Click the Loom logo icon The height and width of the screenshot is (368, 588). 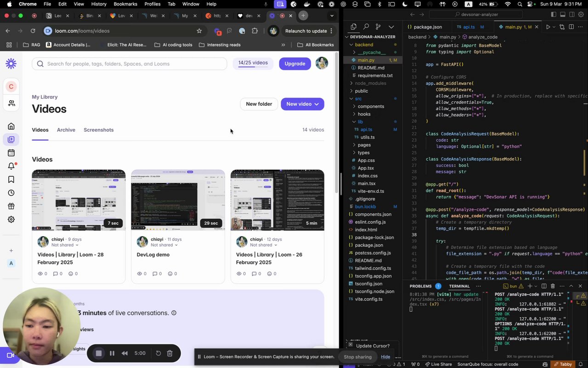click(x=11, y=64)
